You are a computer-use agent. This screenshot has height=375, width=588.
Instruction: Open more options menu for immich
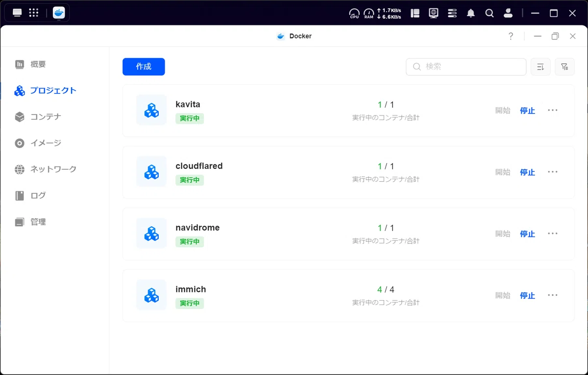(x=553, y=295)
